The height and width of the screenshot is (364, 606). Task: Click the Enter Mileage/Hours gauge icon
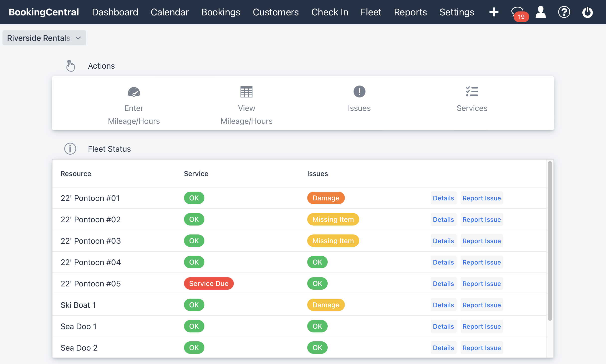[134, 92]
